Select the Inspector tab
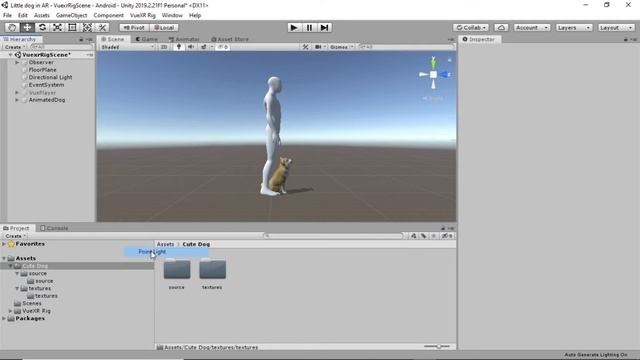The height and width of the screenshot is (360, 640). pos(478,39)
